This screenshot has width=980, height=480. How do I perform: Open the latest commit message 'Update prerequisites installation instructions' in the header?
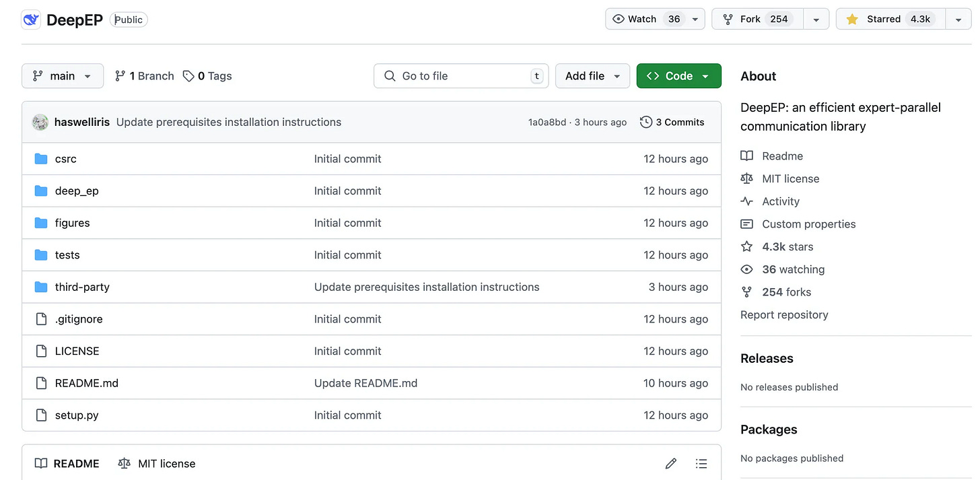pos(229,122)
